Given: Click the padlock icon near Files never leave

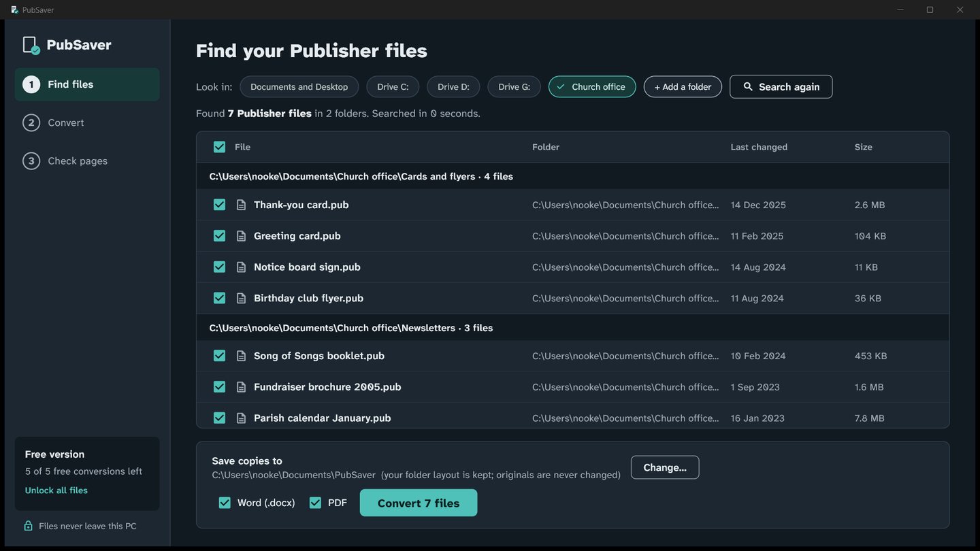Looking at the screenshot, I should (x=28, y=526).
